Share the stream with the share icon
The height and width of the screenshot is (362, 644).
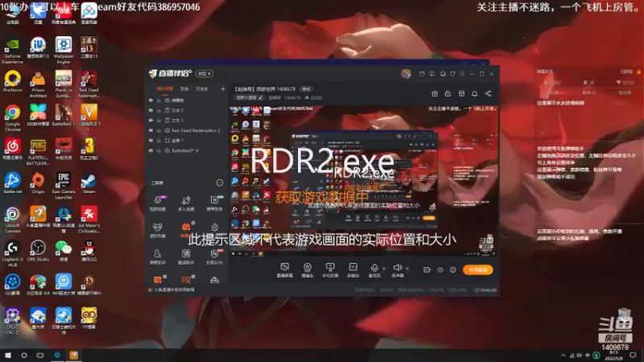(488, 93)
